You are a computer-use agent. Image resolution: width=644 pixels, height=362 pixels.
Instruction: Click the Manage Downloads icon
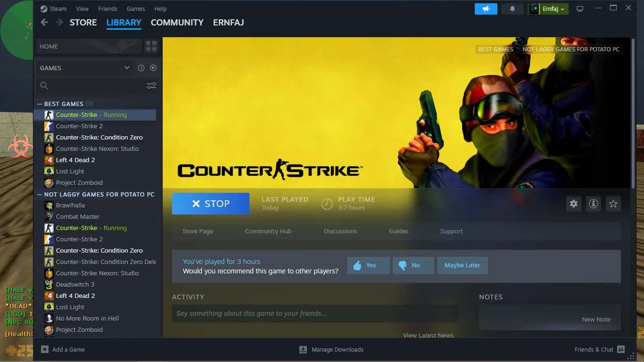(303, 349)
